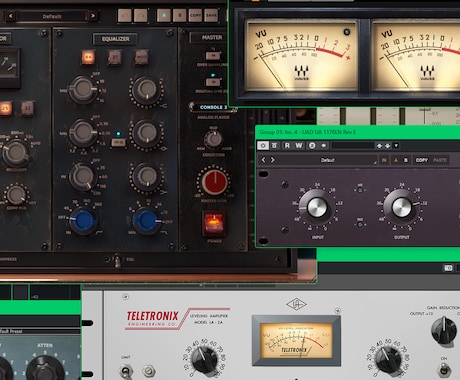Open the Default preset dropdown in 1176LN
The height and width of the screenshot is (380, 460).
328,160
